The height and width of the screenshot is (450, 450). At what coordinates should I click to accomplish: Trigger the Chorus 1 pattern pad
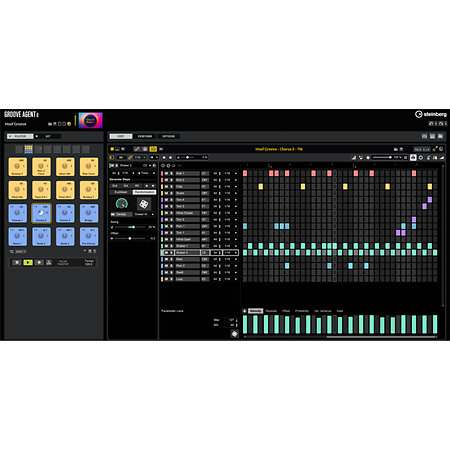tap(18, 213)
